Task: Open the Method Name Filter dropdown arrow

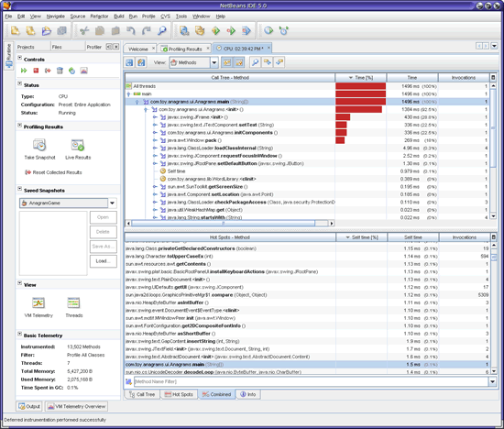Action: pyautogui.click(x=492, y=381)
